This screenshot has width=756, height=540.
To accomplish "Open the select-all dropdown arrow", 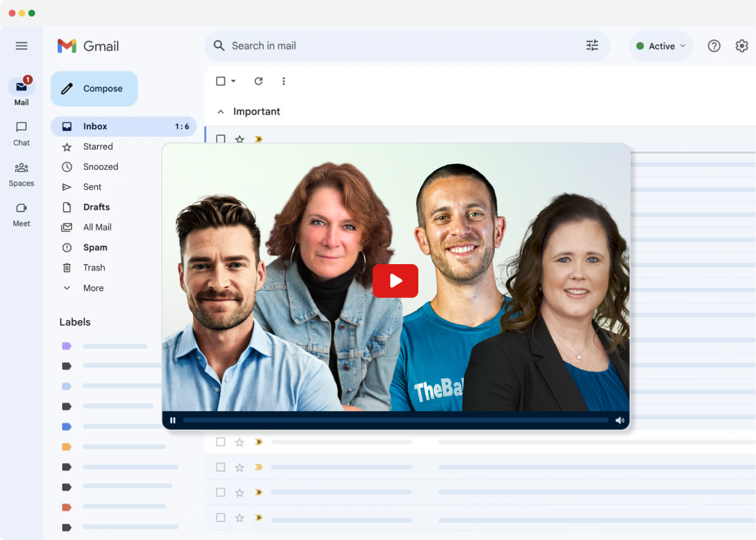I will point(234,81).
